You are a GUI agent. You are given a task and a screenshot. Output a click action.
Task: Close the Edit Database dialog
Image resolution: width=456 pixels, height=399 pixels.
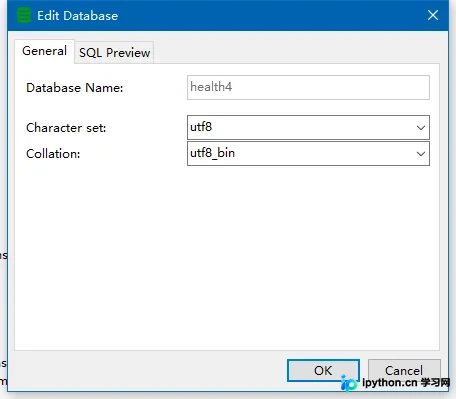click(x=433, y=15)
